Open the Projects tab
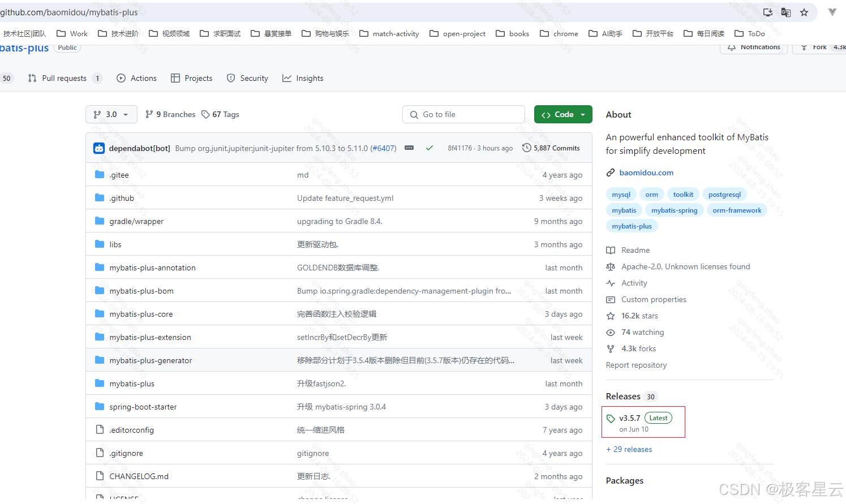Screen dimensions: 846x504 pos(191,79)
